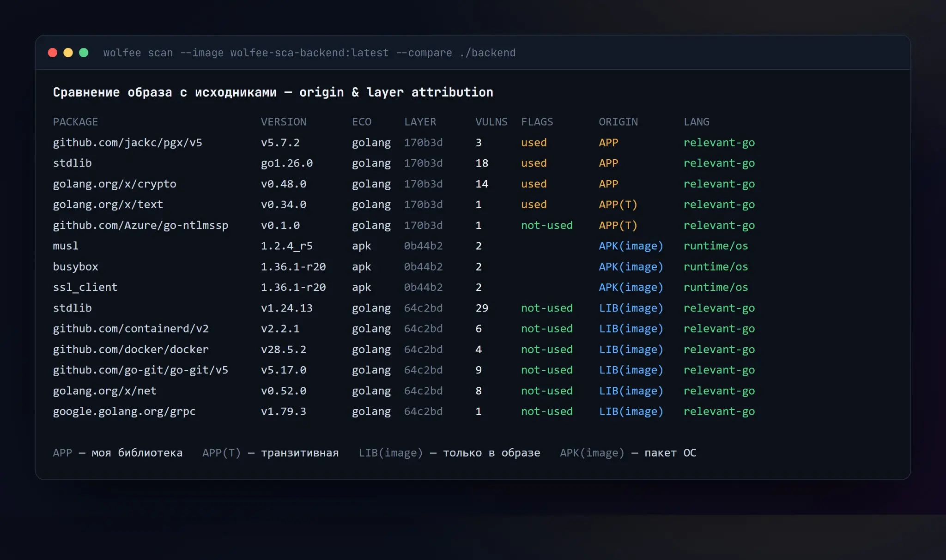Click the FLAGS column header
Image resolution: width=946 pixels, height=560 pixels.
point(537,122)
